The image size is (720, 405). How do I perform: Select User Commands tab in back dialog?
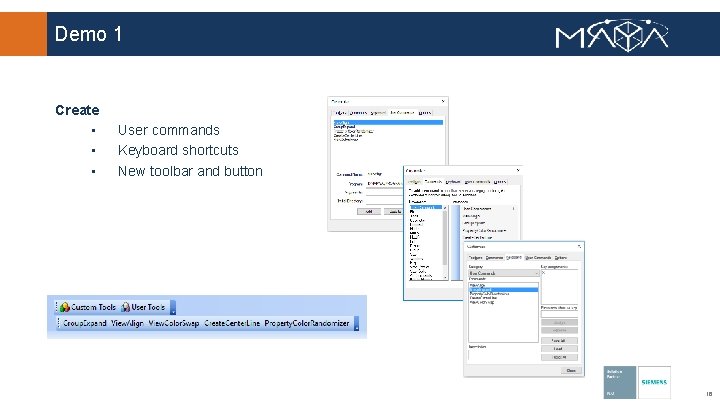402,112
